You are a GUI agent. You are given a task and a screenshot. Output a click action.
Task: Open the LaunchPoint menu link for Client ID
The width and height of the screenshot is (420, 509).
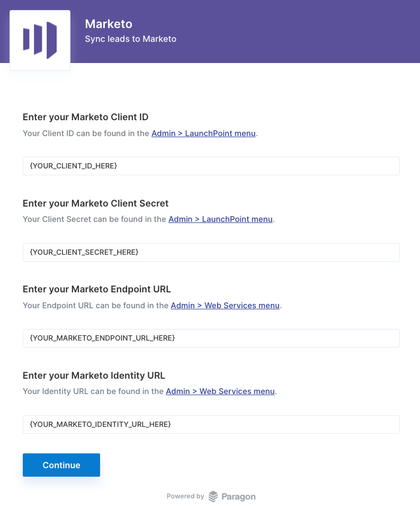pos(203,133)
